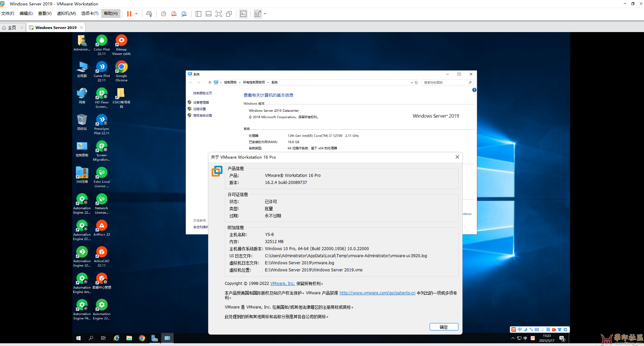
Task: Select the 360压缩 desktop icon
Action: (x=82, y=175)
